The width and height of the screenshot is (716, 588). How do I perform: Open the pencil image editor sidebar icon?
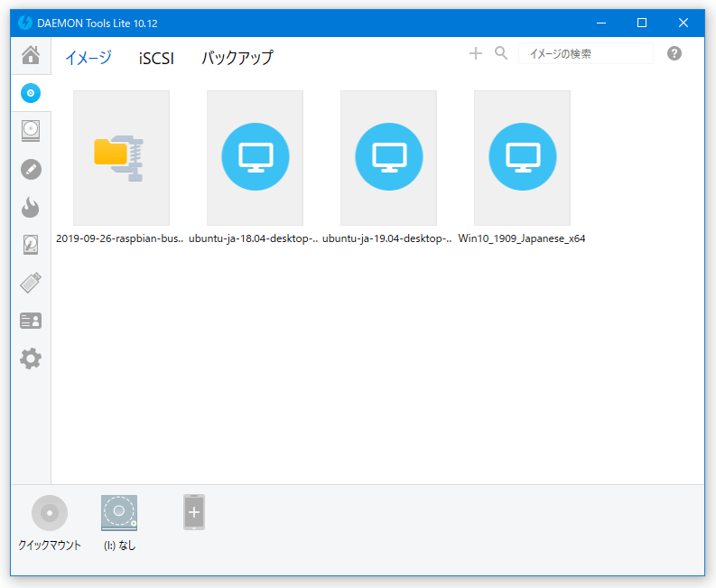31,170
